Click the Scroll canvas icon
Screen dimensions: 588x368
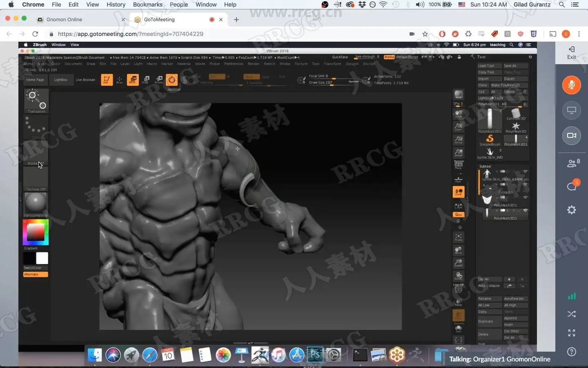click(459, 114)
